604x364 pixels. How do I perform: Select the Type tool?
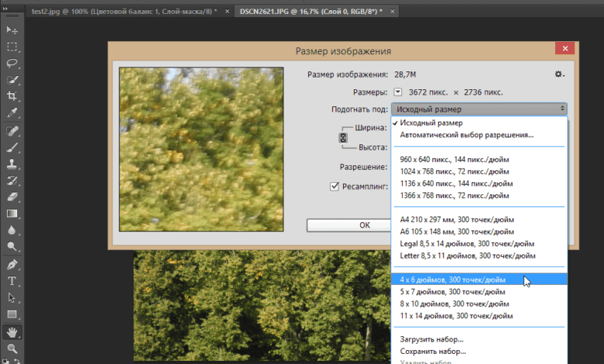click(x=12, y=281)
